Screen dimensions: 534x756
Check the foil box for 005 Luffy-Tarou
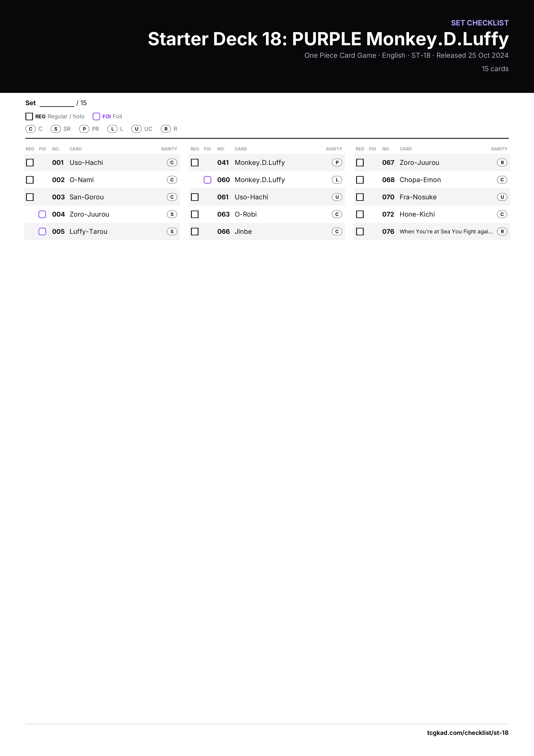point(42,231)
